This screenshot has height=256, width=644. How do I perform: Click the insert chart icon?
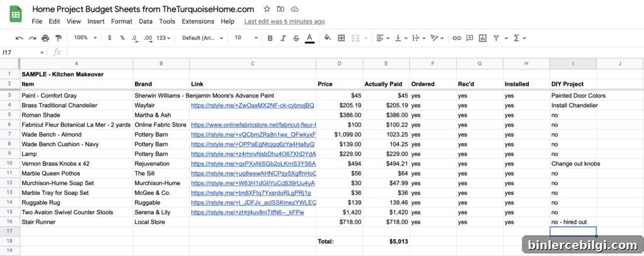tap(483, 38)
